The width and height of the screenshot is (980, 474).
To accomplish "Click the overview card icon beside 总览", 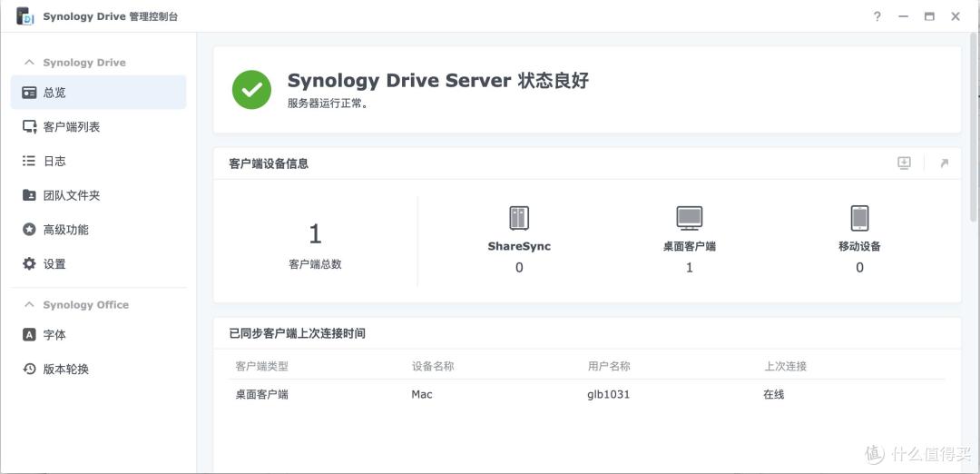I will click(29, 93).
